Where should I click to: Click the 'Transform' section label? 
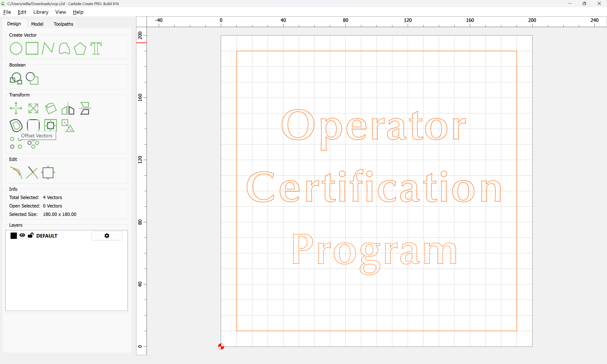(19, 95)
